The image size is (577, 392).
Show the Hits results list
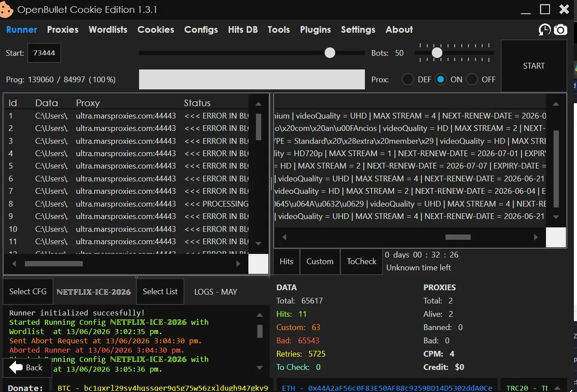click(287, 261)
